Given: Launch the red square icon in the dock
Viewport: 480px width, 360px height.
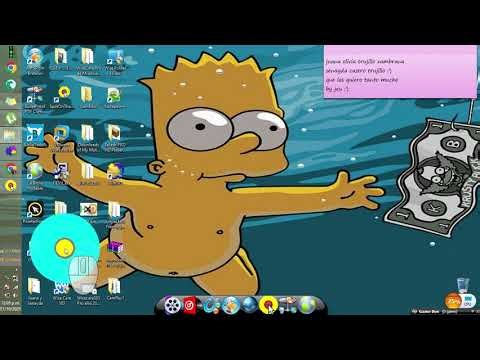Looking at the screenshot, I should (190, 305).
